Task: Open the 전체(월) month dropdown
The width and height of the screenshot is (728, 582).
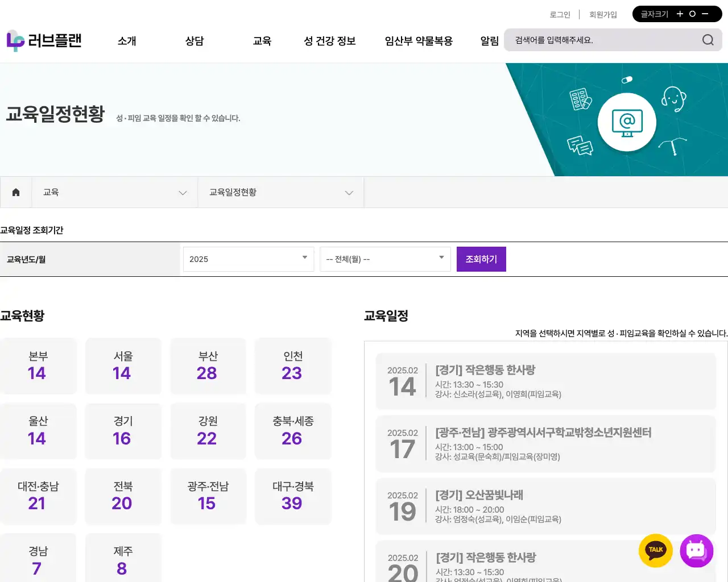Action: [x=385, y=259]
